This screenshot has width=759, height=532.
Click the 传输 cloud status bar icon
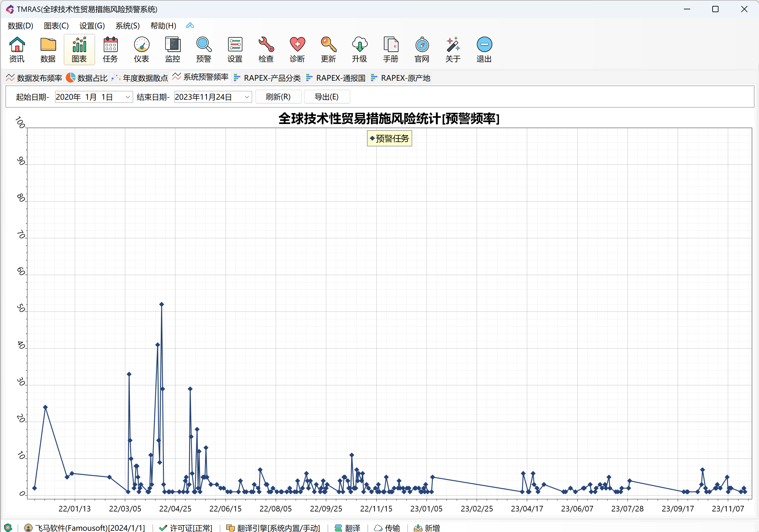click(x=378, y=528)
